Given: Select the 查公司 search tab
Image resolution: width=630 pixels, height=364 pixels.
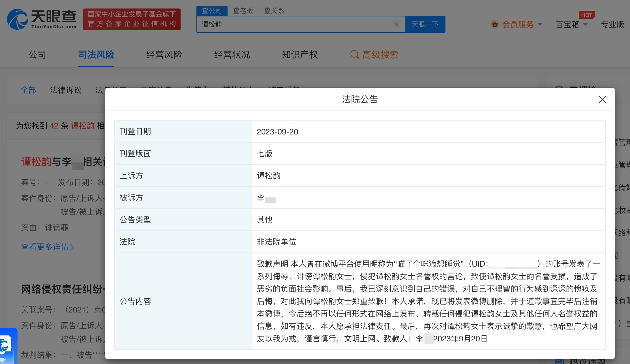Looking at the screenshot, I should (212, 11).
